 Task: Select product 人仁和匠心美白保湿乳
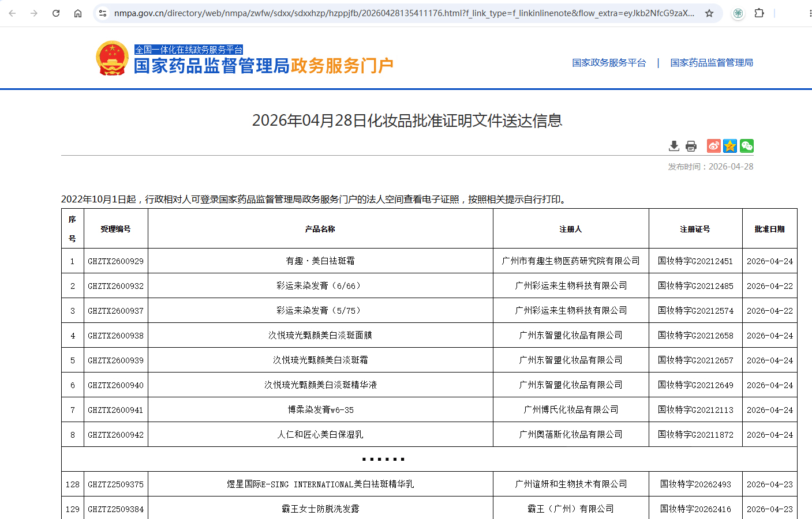click(x=320, y=435)
